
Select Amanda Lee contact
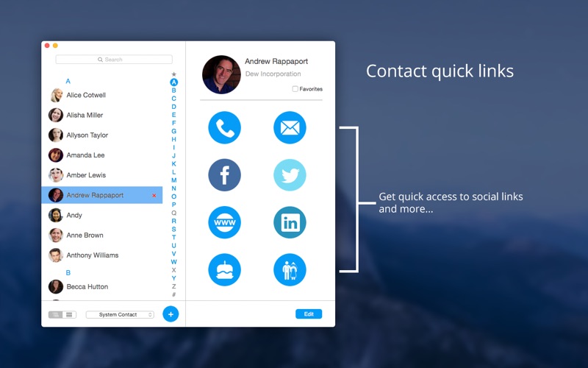tap(102, 155)
